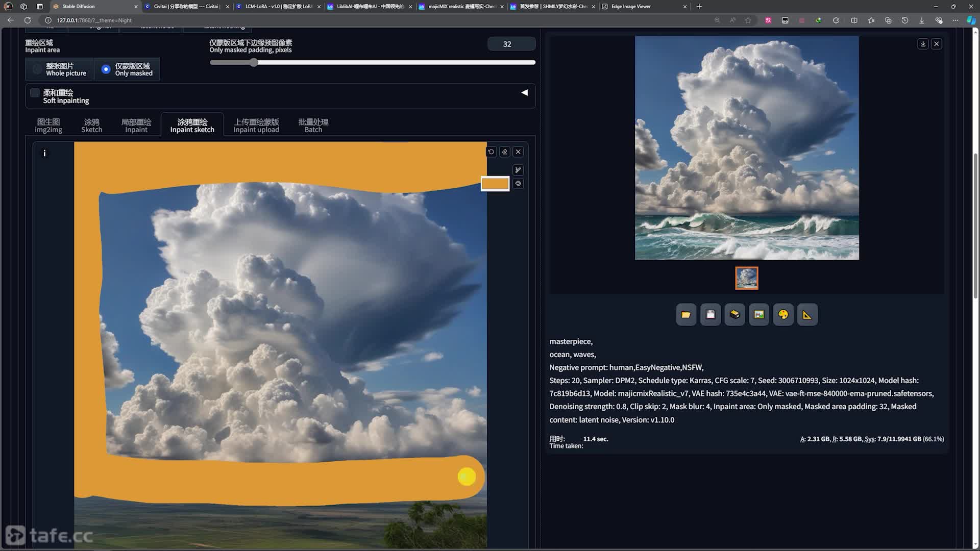Close the output gallery preview
Viewport: 980px width, 551px height.
937,44
